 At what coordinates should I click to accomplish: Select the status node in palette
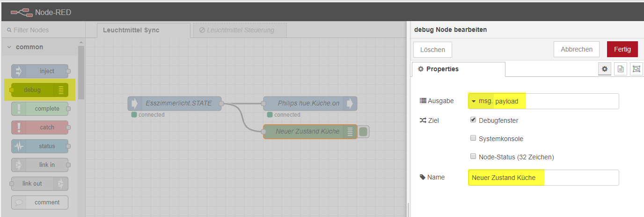click(x=40, y=146)
